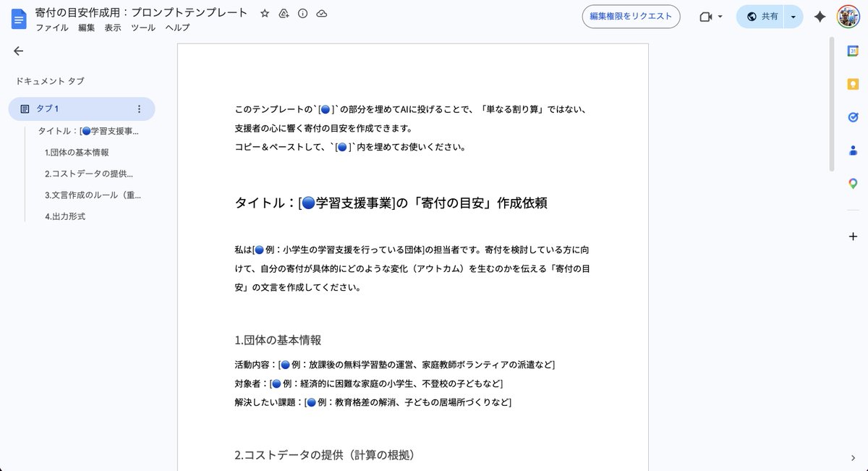Open タブ1 options with the three-dot menu
This screenshot has width=868, height=471.
140,108
